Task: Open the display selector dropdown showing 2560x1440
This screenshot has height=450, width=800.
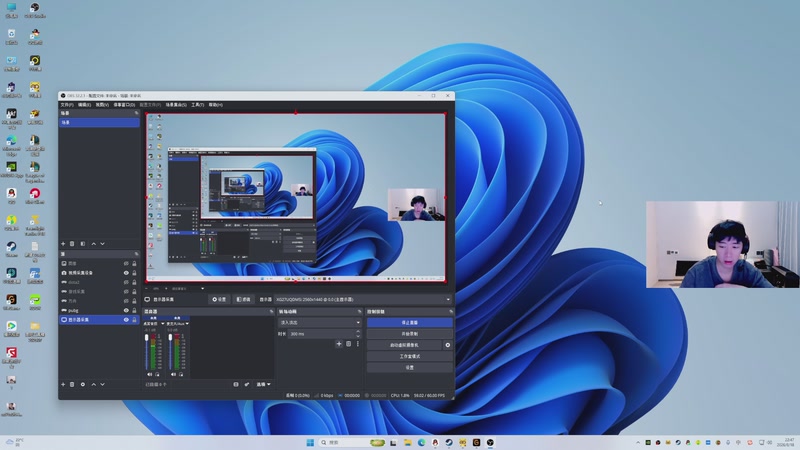Action: [x=363, y=299]
